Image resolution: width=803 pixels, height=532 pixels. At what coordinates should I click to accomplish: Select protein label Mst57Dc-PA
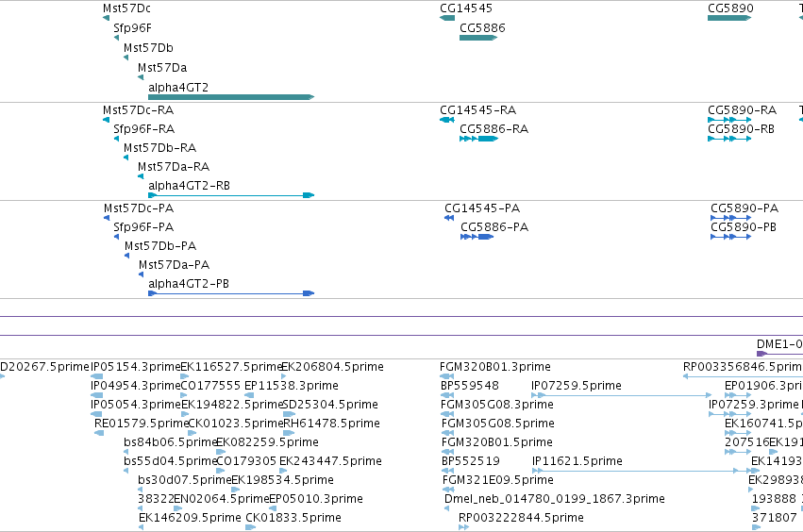coord(139,208)
